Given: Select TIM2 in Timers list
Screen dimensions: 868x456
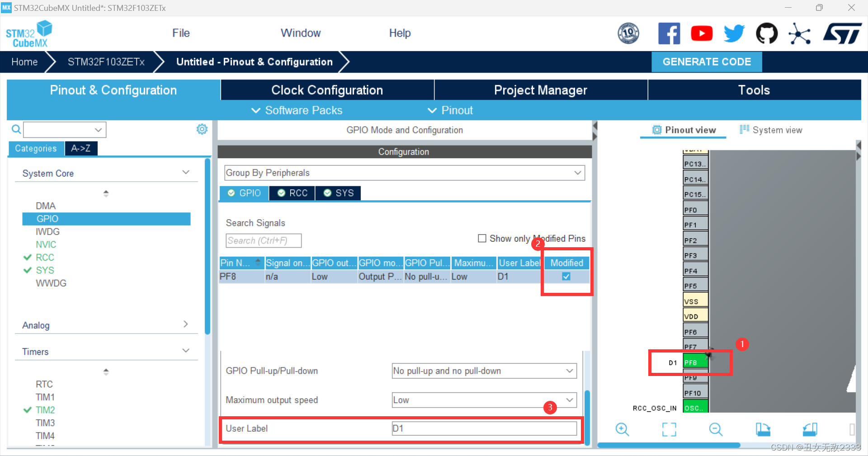Looking at the screenshot, I should click(45, 410).
